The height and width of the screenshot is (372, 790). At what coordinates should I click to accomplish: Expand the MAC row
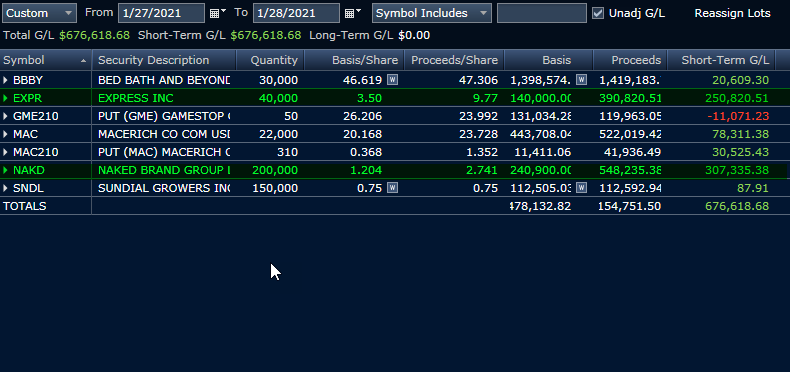(x=6, y=135)
